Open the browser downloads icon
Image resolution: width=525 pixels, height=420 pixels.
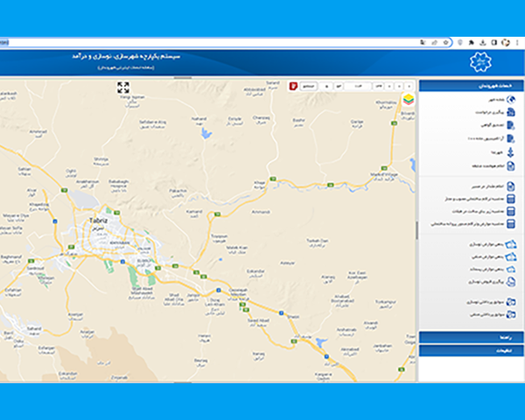click(x=483, y=43)
